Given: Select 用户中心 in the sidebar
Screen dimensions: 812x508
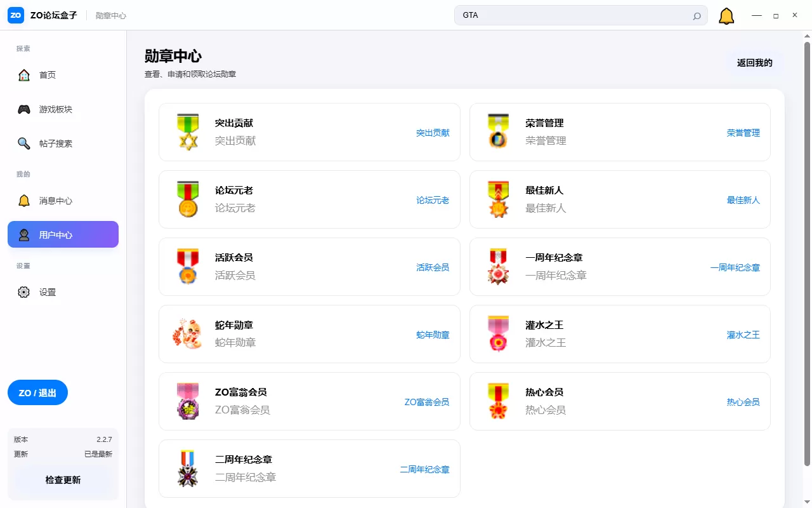Looking at the screenshot, I should tap(63, 235).
